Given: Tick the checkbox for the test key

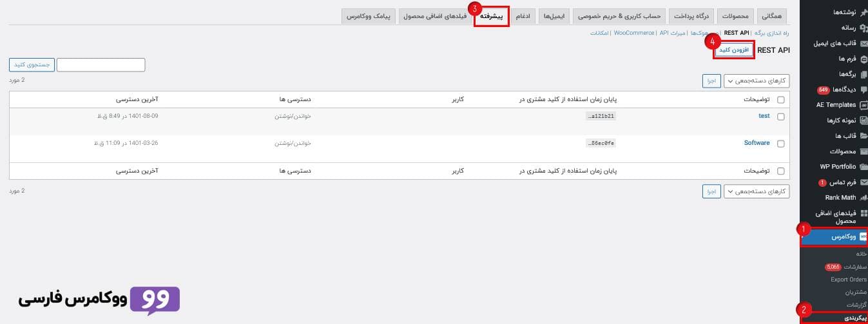Looking at the screenshot, I should tap(781, 117).
